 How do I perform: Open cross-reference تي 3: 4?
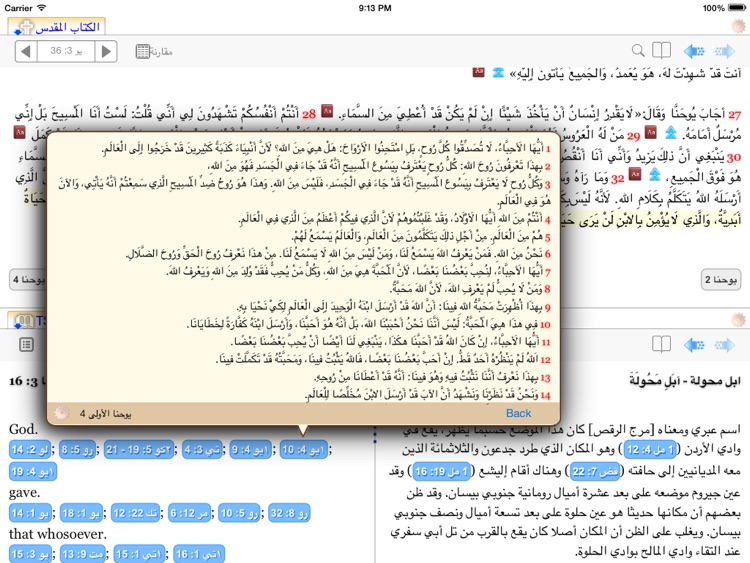(202, 450)
